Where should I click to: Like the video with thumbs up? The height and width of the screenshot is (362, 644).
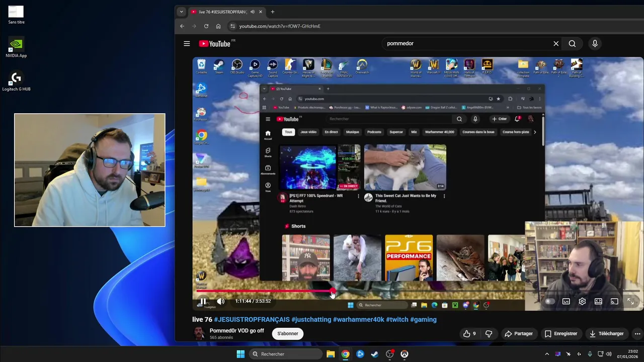point(469,333)
